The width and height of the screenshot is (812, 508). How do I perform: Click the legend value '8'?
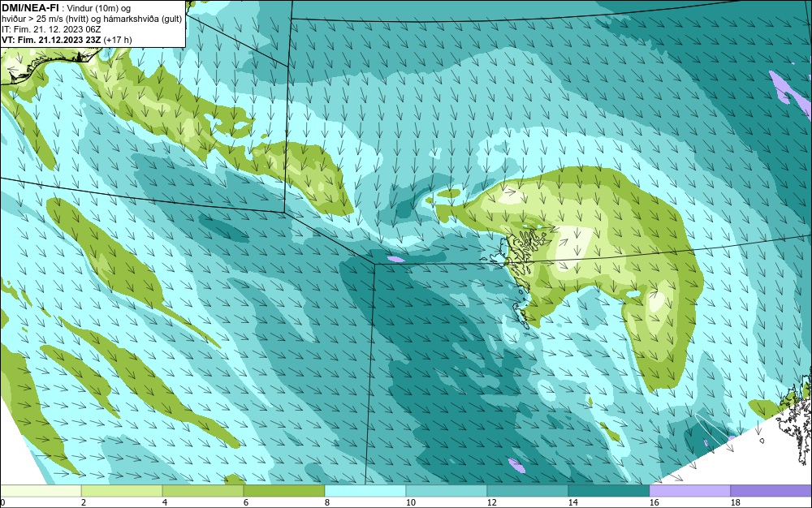[x=326, y=502]
